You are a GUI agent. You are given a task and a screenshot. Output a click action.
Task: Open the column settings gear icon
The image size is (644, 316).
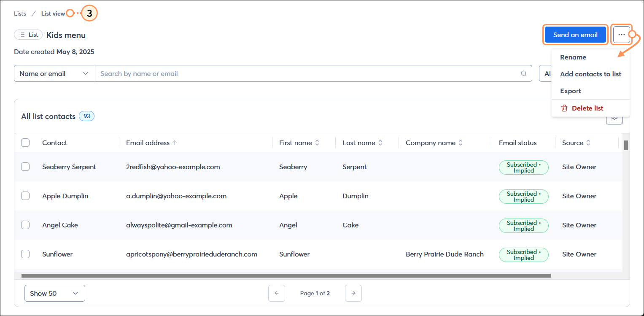tap(614, 119)
